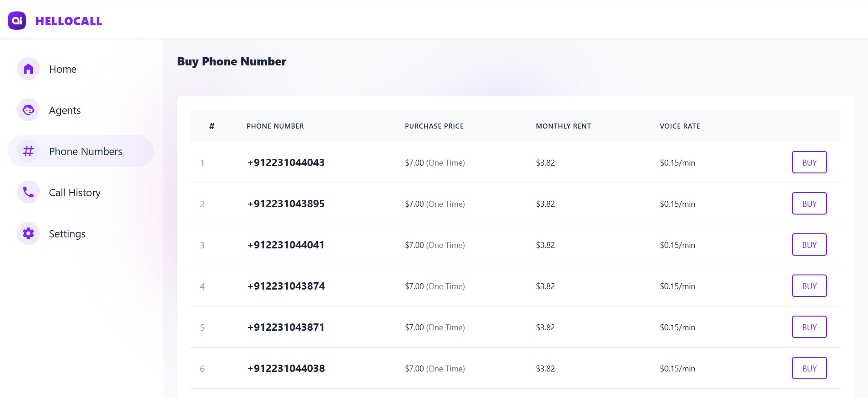Viewport: 868px width, 398px height.
Task: Select phone number +912231044043 text
Action: [286, 162]
